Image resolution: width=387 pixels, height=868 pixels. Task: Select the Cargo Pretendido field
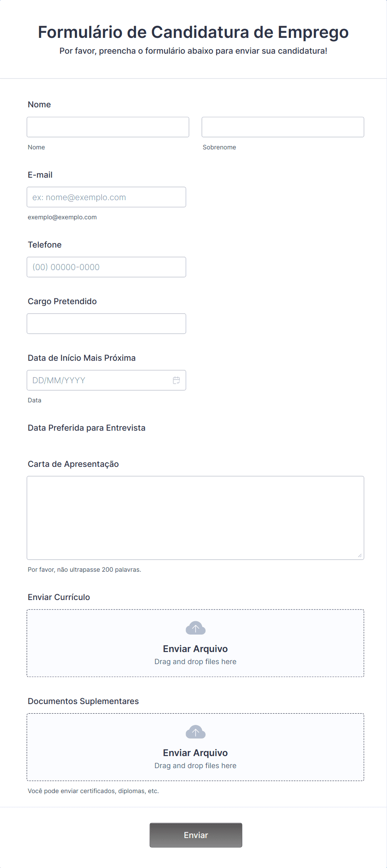pyautogui.click(x=106, y=323)
